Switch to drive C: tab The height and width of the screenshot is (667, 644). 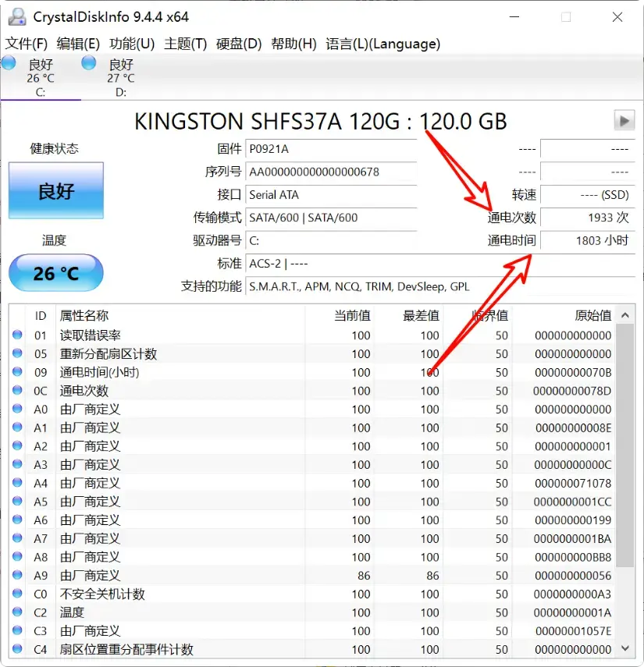[41, 82]
